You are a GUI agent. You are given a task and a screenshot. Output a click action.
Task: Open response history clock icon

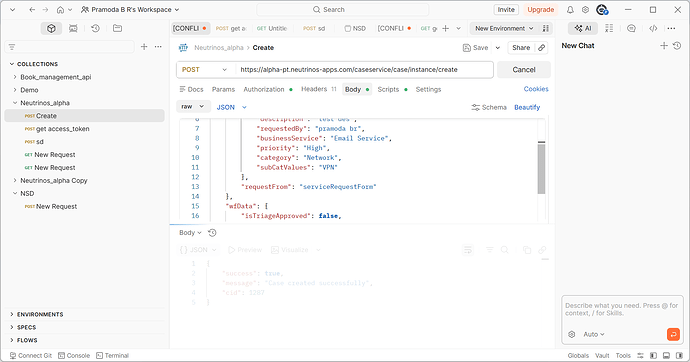click(x=212, y=233)
